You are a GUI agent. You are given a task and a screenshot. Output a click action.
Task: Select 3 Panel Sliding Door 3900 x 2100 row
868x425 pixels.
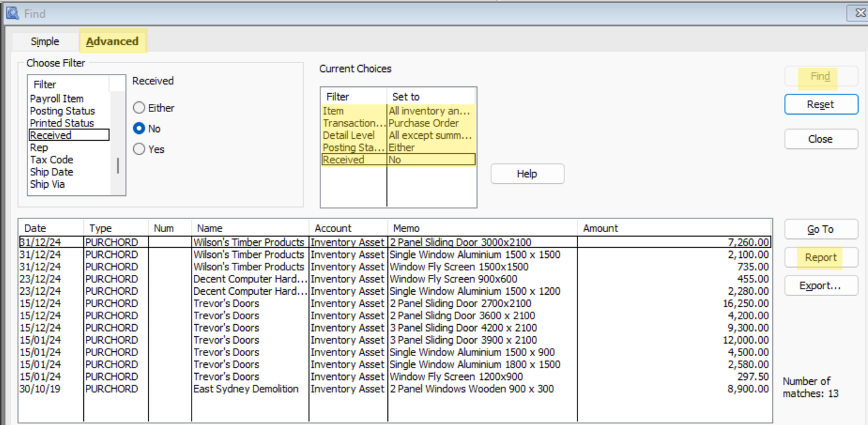[395, 340]
